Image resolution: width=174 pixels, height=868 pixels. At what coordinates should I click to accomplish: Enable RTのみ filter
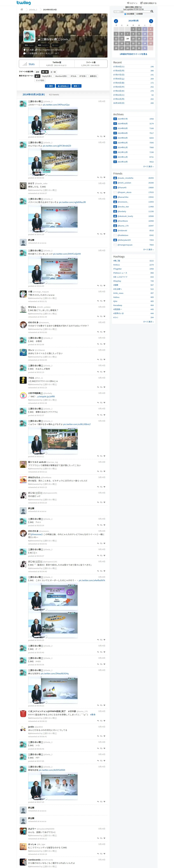(73, 76)
